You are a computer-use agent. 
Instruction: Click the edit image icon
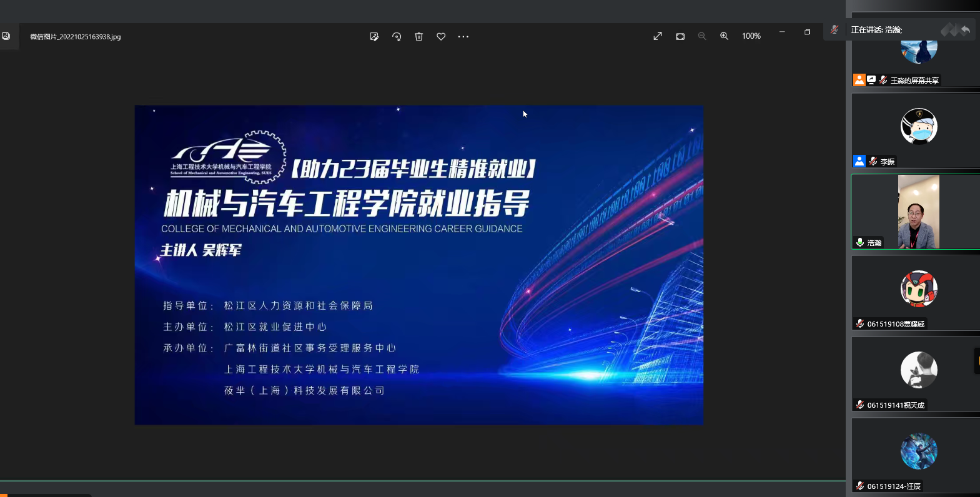tap(374, 37)
